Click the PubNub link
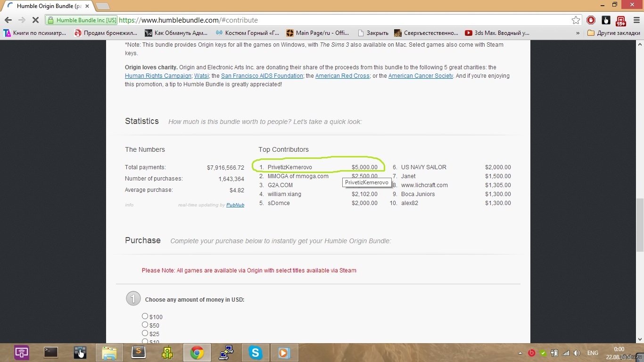644x362 pixels. [235, 205]
